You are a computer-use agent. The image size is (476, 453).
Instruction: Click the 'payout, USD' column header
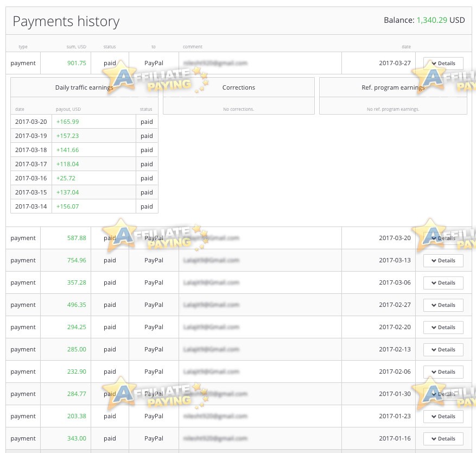point(68,109)
